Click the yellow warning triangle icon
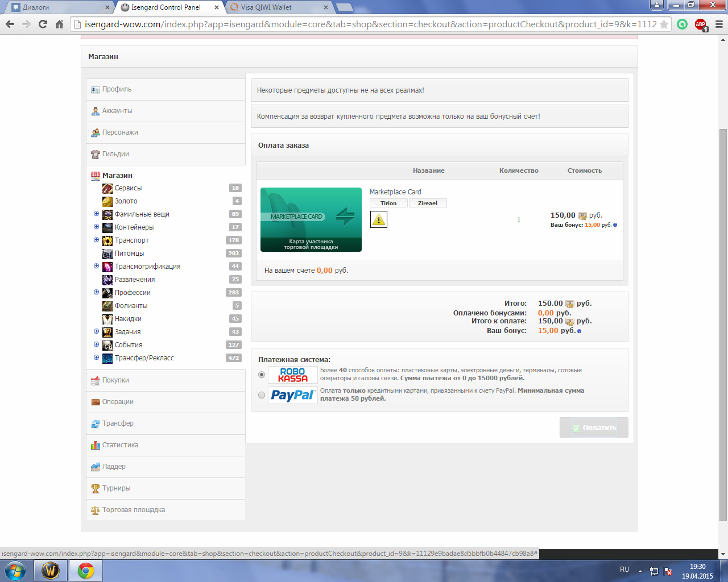Screen dimensions: 728x582 (379, 219)
